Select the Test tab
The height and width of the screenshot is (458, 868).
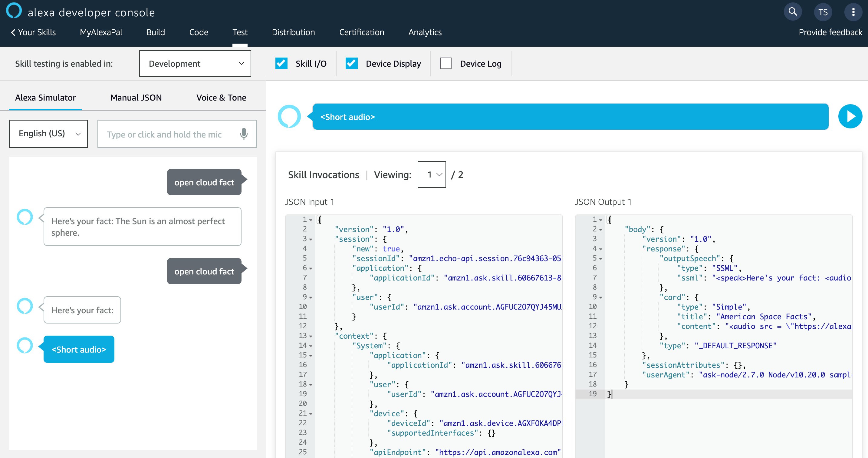coord(240,32)
